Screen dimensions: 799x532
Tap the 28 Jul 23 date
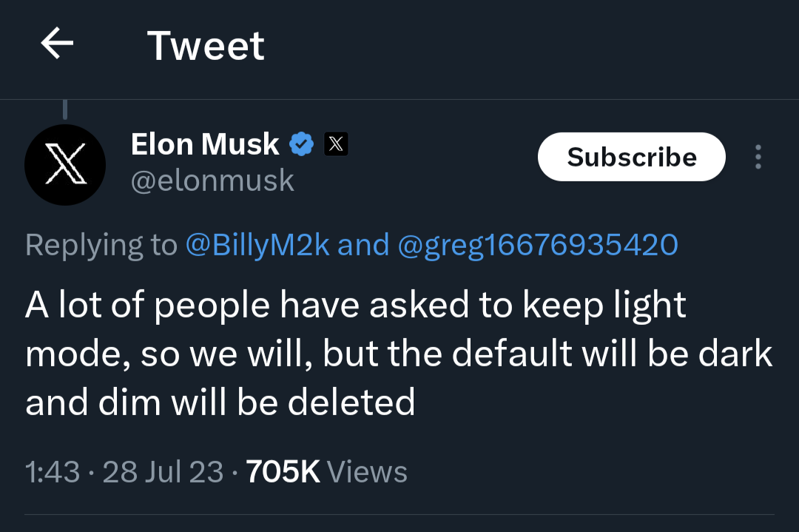pos(163,472)
